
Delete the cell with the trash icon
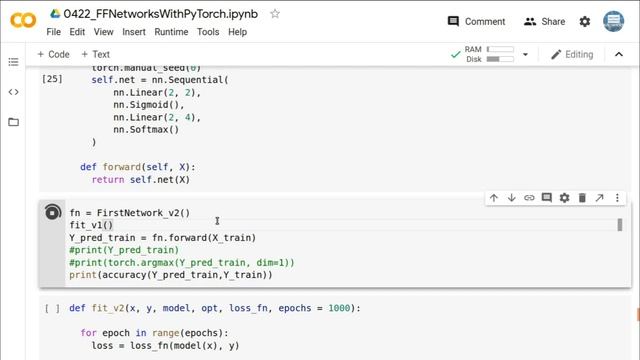(x=582, y=198)
